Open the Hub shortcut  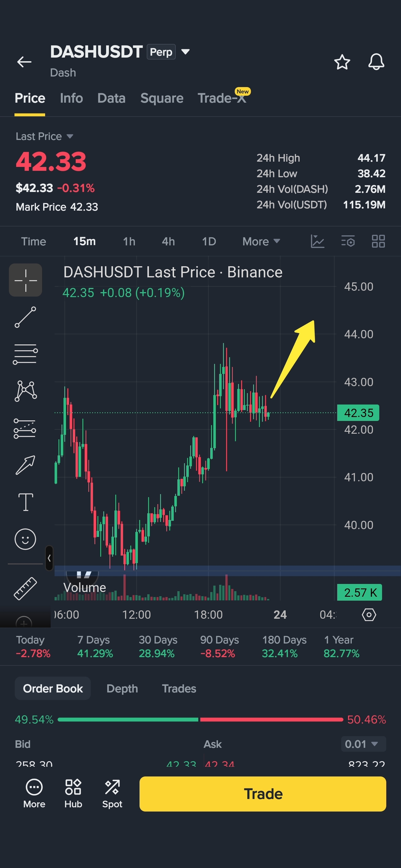[73, 793]
